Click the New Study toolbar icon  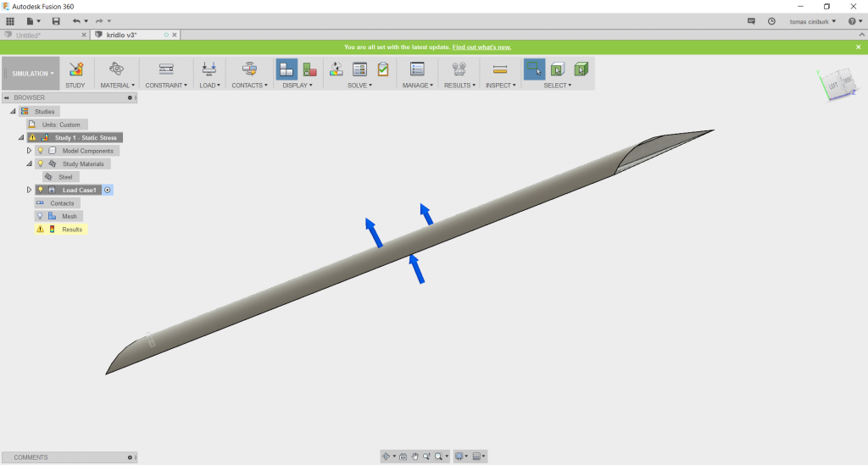pos(75,69)
